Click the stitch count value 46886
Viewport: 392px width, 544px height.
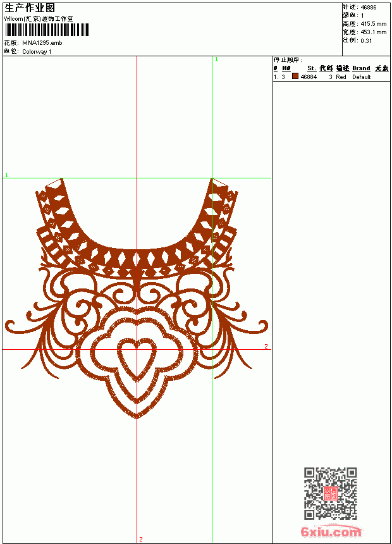pos(369,8)
